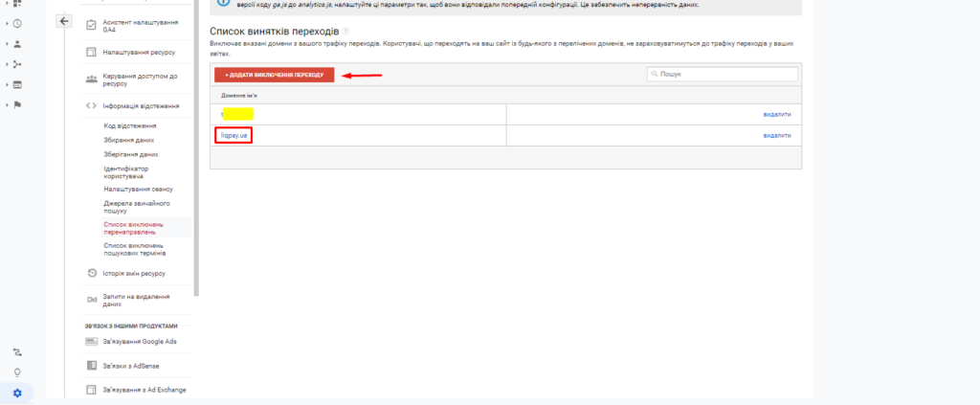Click the GA4 setup assistant checkbox icon

(x=91, y=26)
